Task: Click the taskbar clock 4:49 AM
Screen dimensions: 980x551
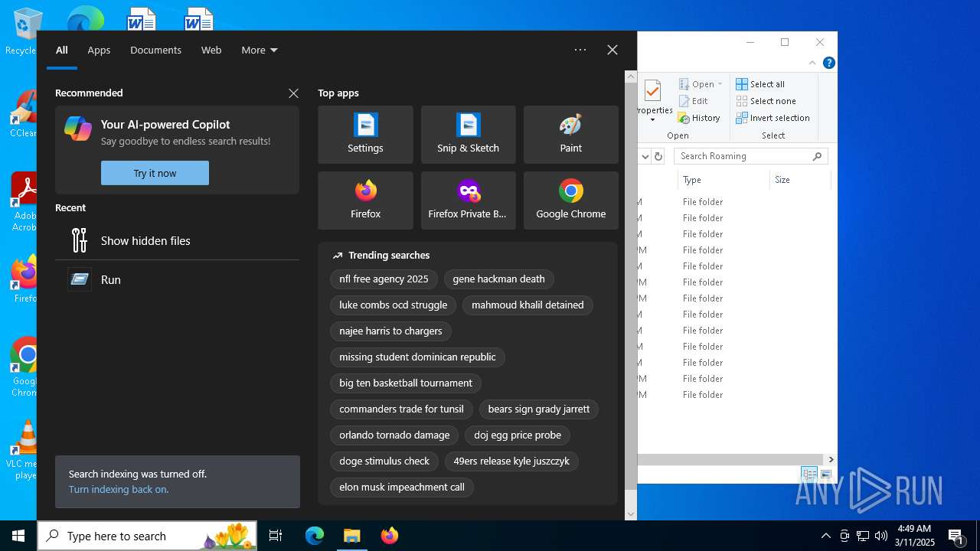Action: [915, 536]
